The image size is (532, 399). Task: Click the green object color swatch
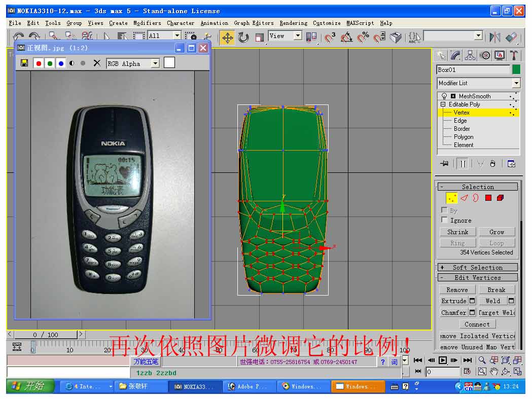(x=516, y=70)
